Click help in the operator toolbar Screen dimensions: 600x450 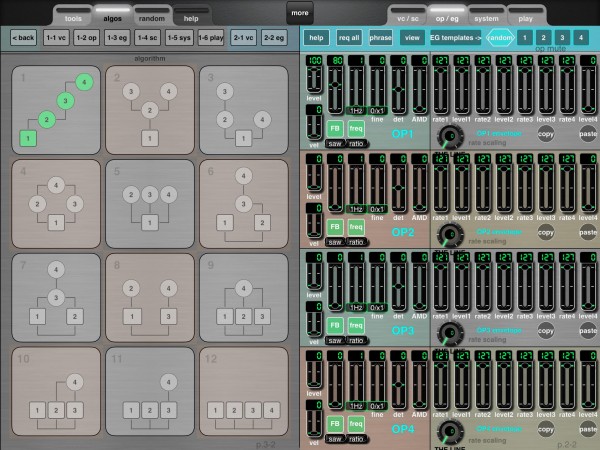click(x=316, y=38)
